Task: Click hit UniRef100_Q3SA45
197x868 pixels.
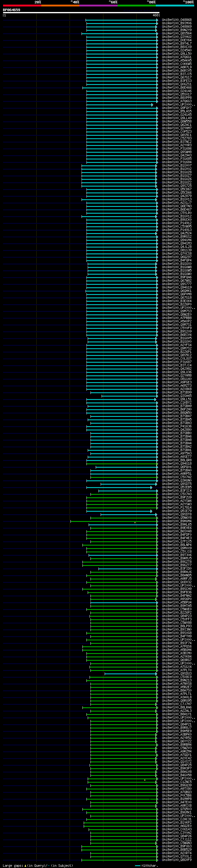Action: [177, 396]
